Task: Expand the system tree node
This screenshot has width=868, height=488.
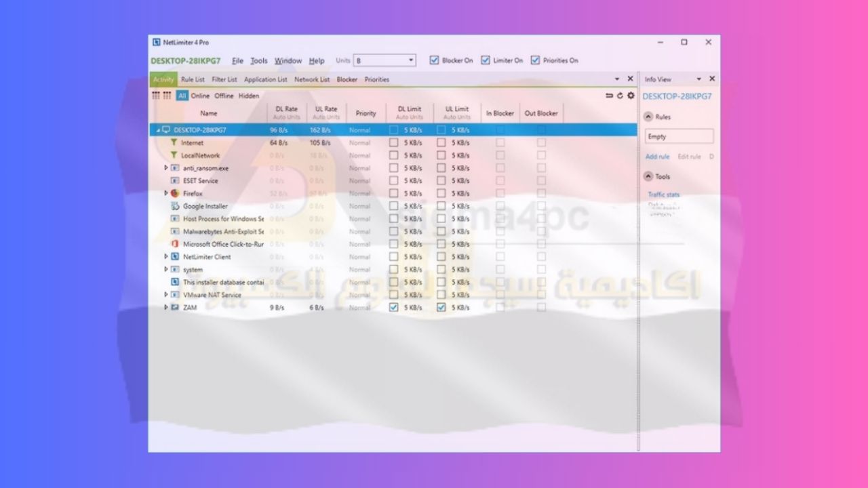Action: [165, 270]
